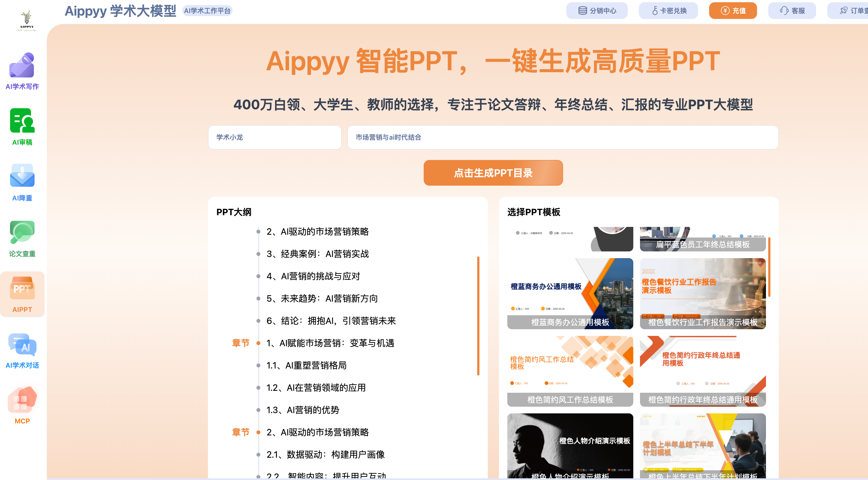Contact 客服 customer service

[792, 10]
